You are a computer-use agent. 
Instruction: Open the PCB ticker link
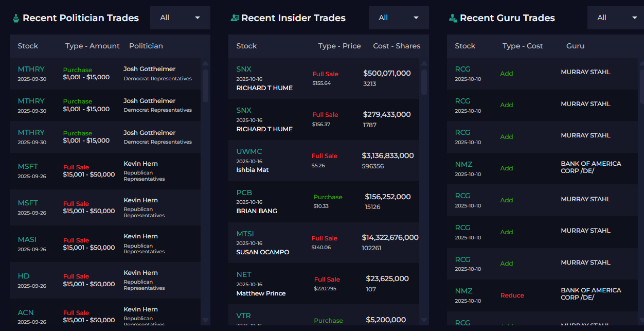tap(244, 193)
